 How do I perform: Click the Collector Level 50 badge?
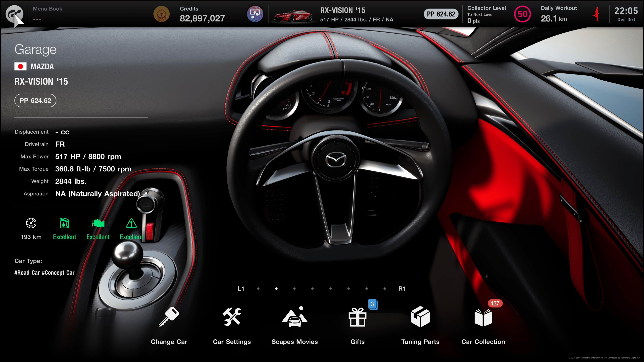point(522,14)
